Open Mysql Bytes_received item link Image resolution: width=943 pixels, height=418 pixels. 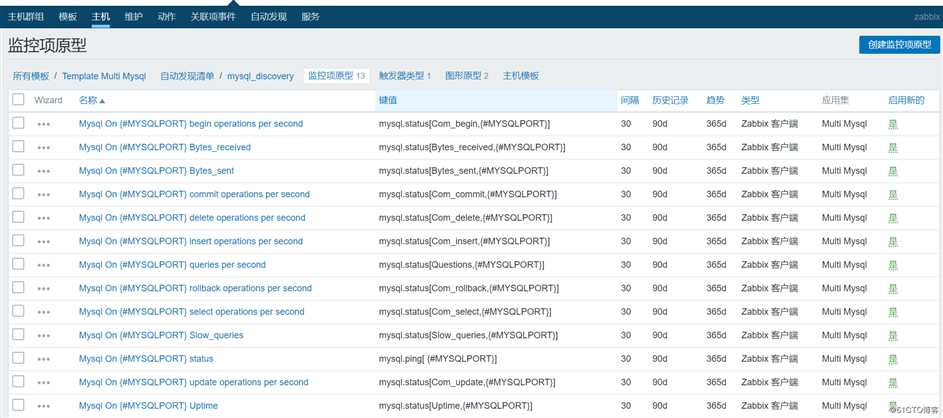165,147
